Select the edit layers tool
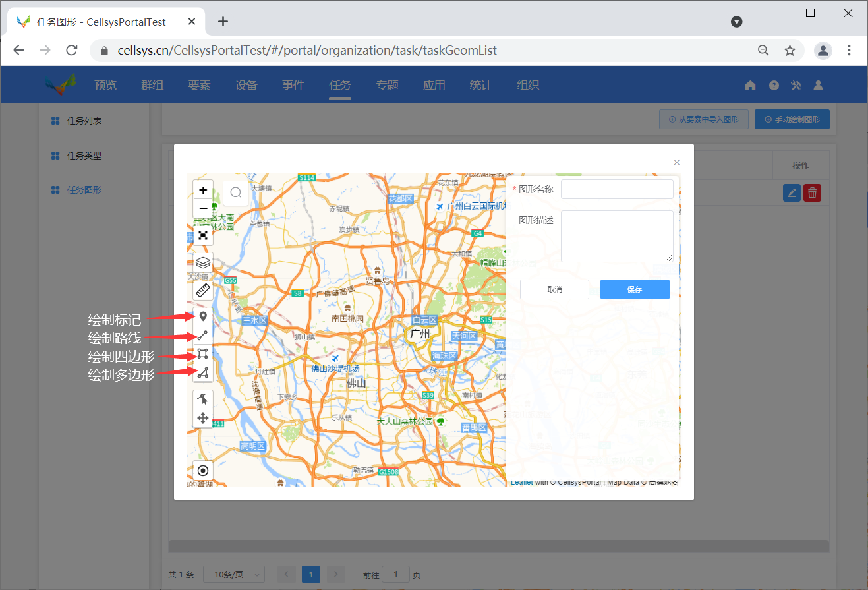The width and height of the screenshot is (868, 590). click(x=203, y=399)
